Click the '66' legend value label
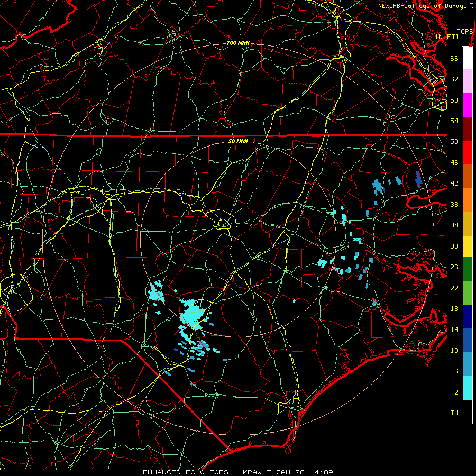Screen dimensions: 476x476 [454, 58]
